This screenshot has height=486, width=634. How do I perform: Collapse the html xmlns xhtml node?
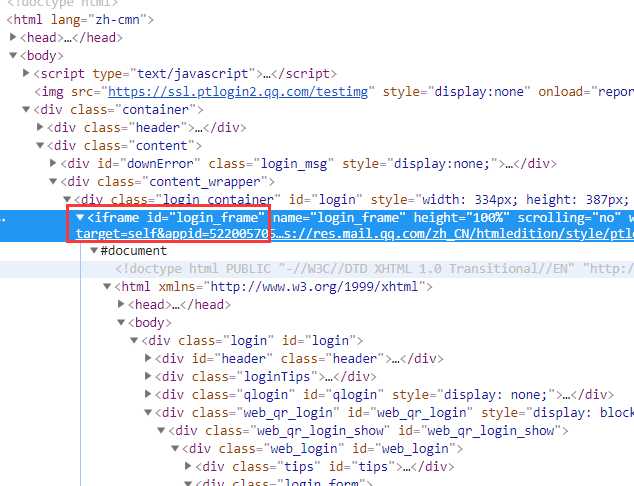click(x=108, y=287)
